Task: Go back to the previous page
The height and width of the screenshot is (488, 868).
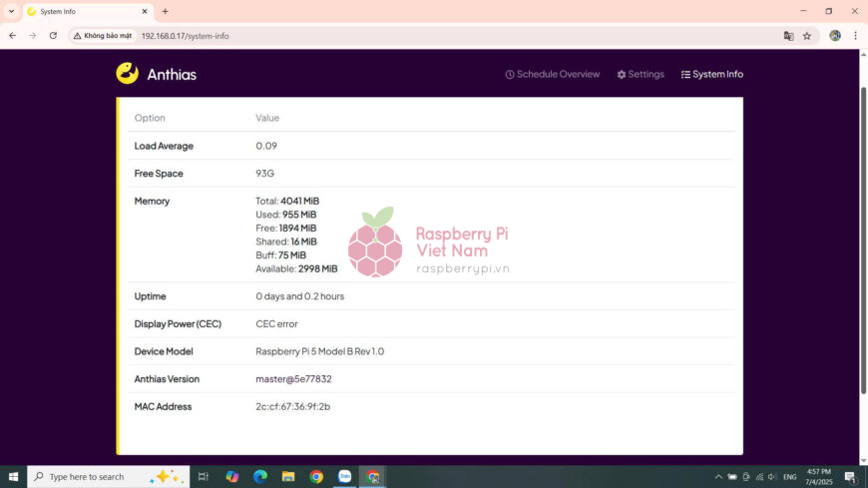Action: coord(12,35)
